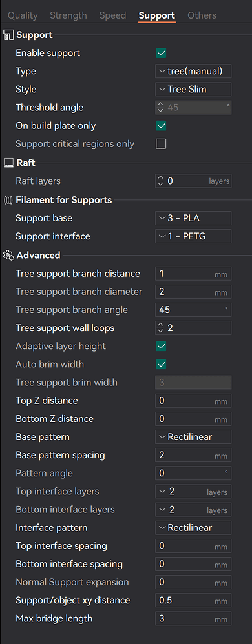Click the Threshold angle label
Screen dimensions: 252x644
tap(49, 108)
